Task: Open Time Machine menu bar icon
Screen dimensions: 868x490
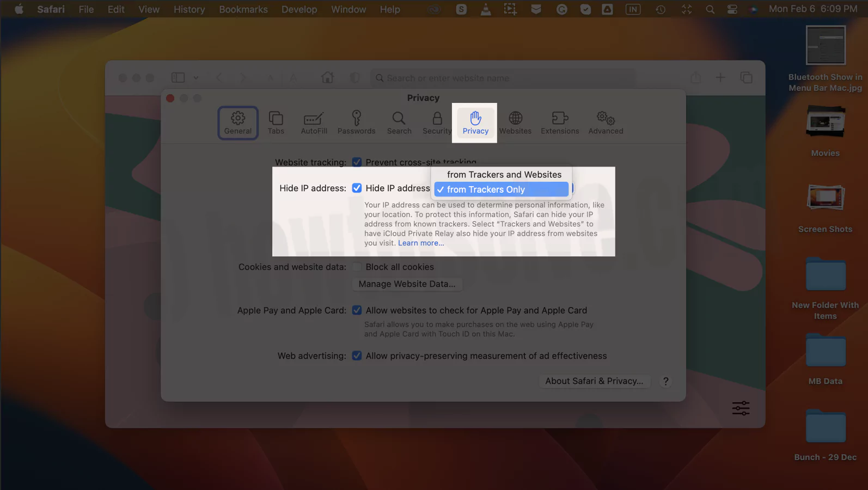Action: click(x=661, y=9)
